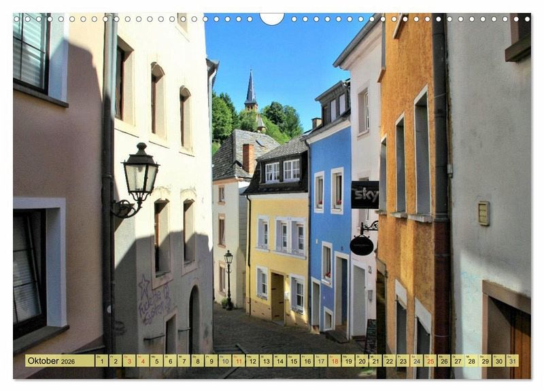Click the day 16 cell
This screenshot has height=392, width=544.
(x=307, y=361)
